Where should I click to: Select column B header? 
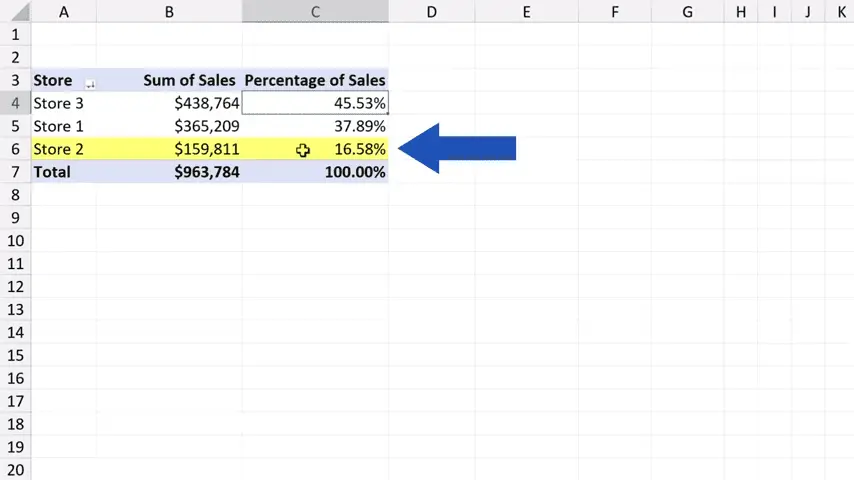[x=168, y=12]
